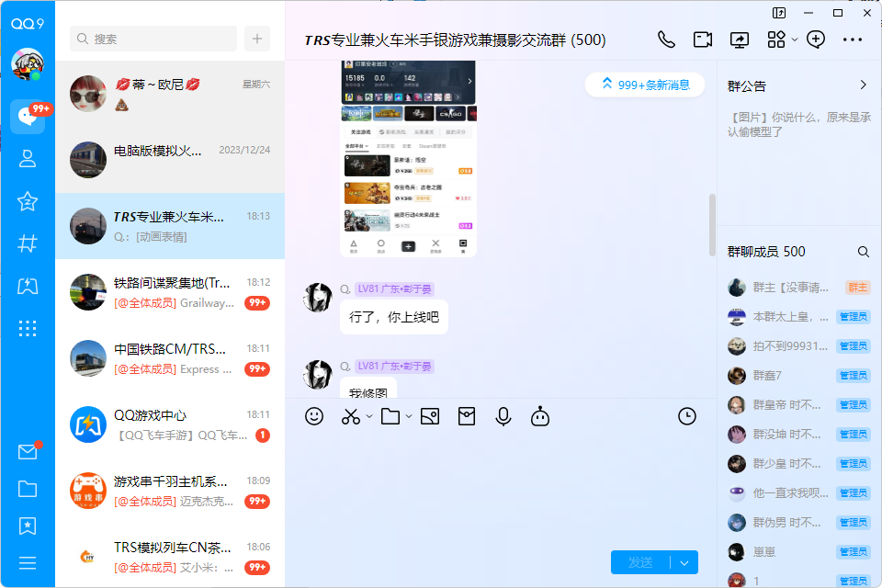Viewport: 882px width, 588px height.
Task: Select member 他一直求我呗...
Action: (798, 492)
